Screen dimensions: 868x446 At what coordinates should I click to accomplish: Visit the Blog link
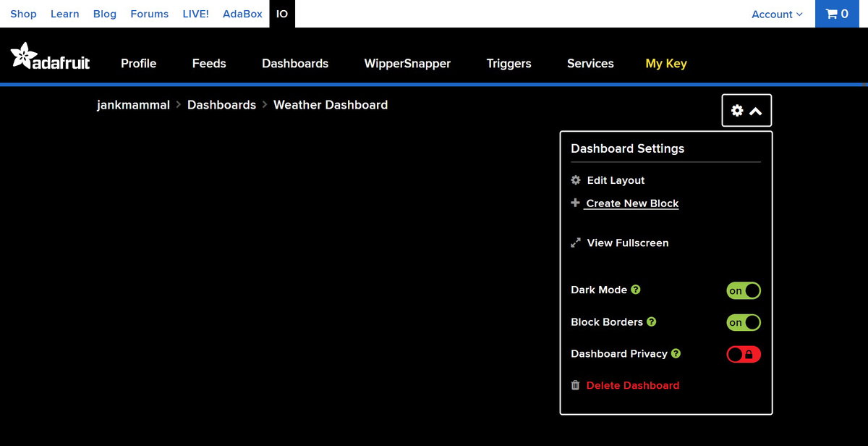coord(105,14)
